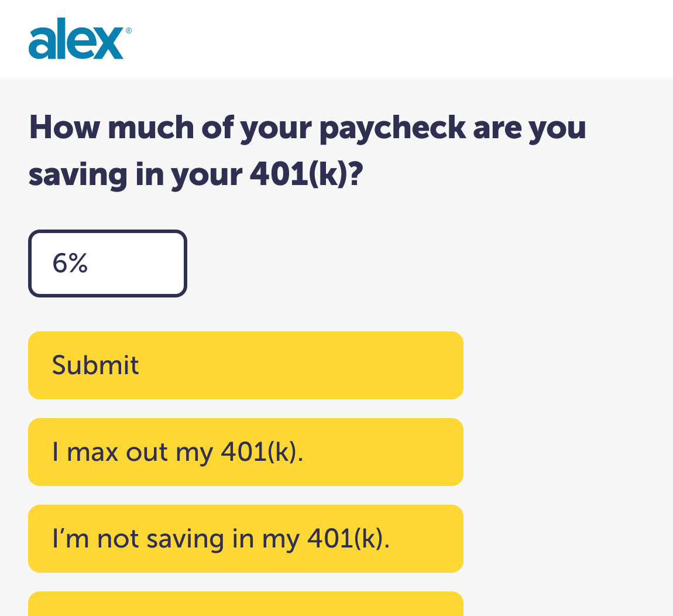This screenshot has width=673, height=616.
Task: Return home via the blue alex logo
Action: 80,39
